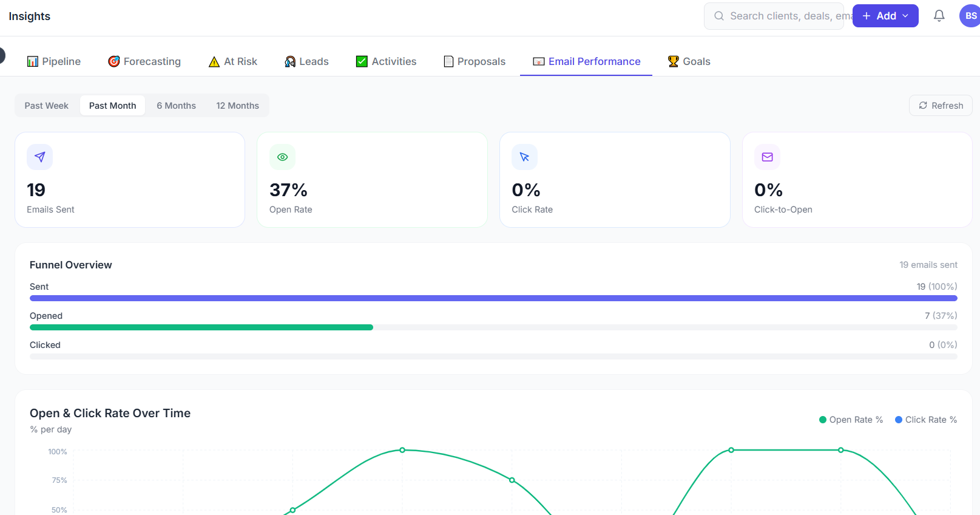
Task: Expand the Add dropdown chevron
Action: 905,16
